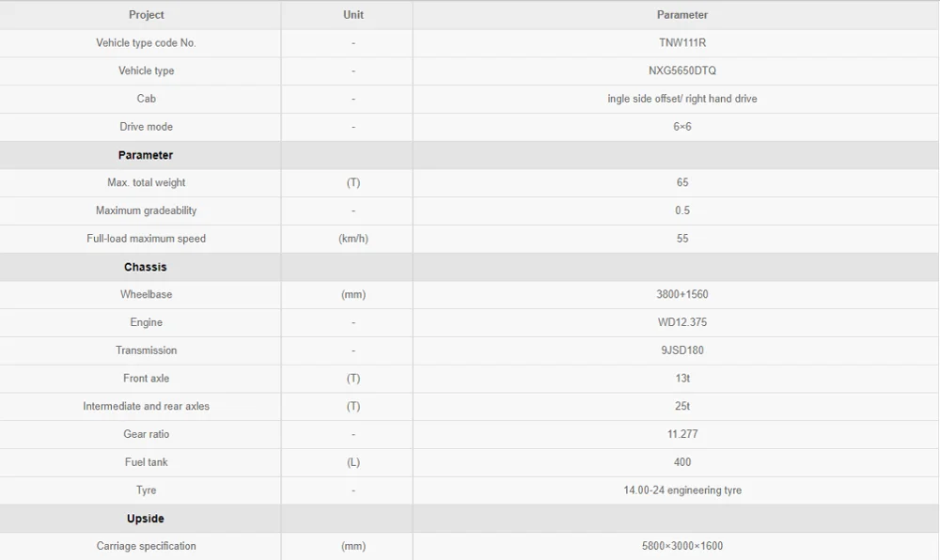Click the Chassis section heading

point(146,267)
